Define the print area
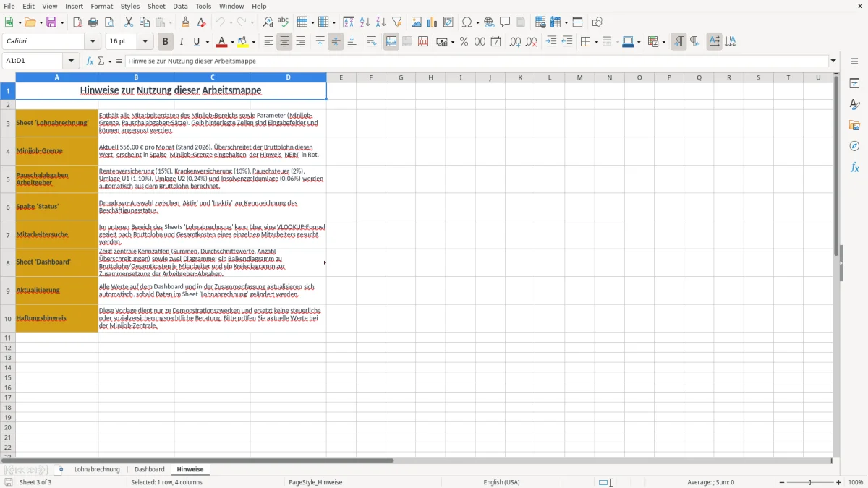Image resolution: width=868 pixels, height=488 pixels. pos(540,22)
